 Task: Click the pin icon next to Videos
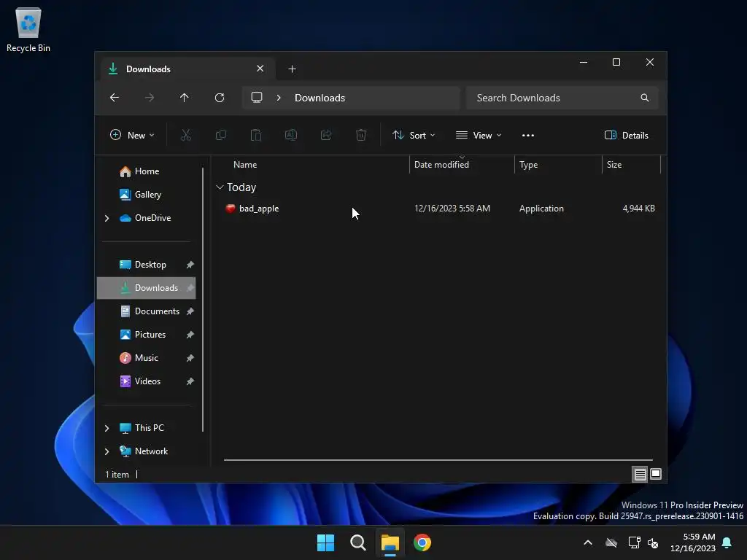[x=190, y=381]
